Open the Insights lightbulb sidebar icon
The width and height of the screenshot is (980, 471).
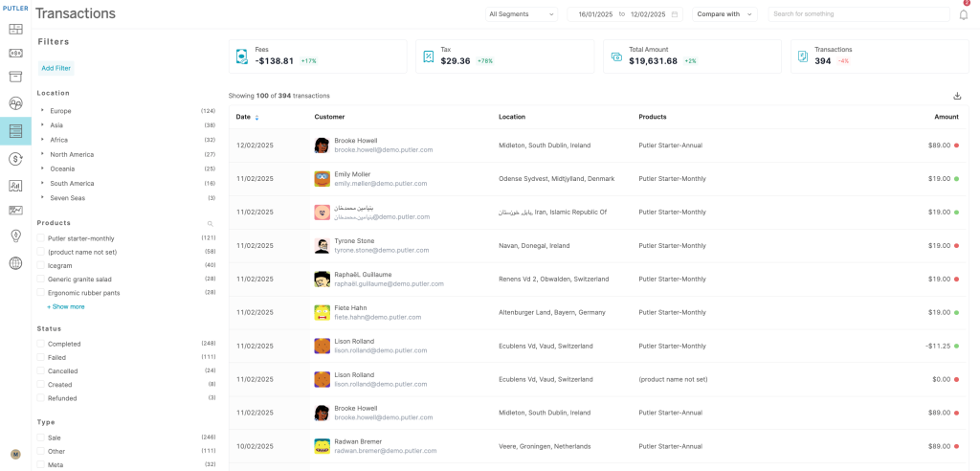[x=15, y=235]
